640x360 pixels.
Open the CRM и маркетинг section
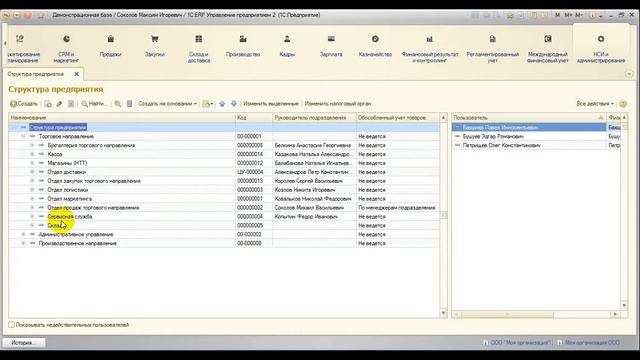66,48
